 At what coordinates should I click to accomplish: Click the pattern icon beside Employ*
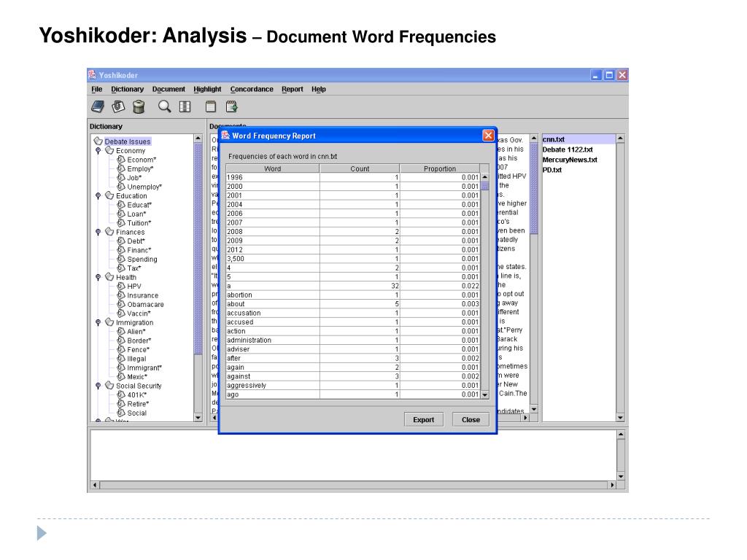(x=121, y=168)
